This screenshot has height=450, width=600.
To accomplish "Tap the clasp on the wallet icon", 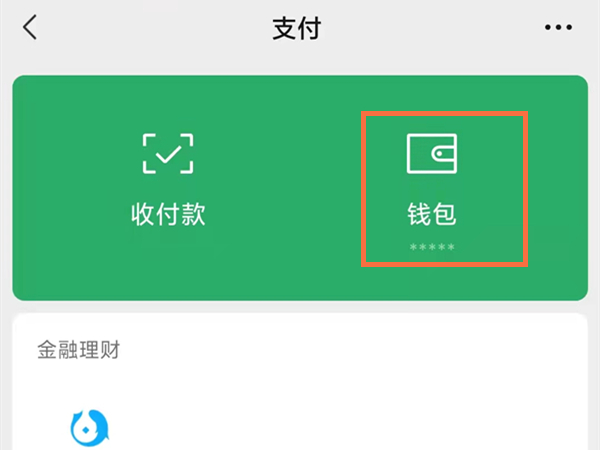I will (443, 154).
